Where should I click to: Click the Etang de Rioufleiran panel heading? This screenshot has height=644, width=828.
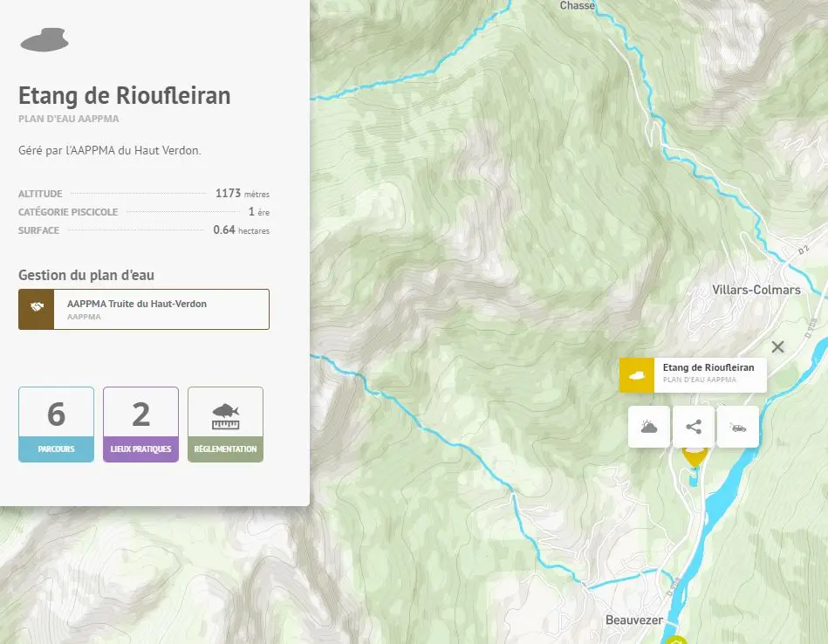point(125,96)
